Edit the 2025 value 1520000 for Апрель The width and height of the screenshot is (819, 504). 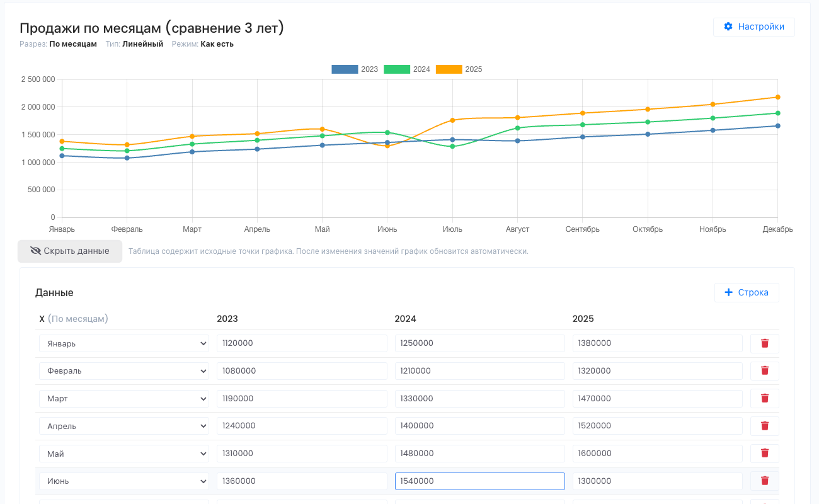[658, 426]
